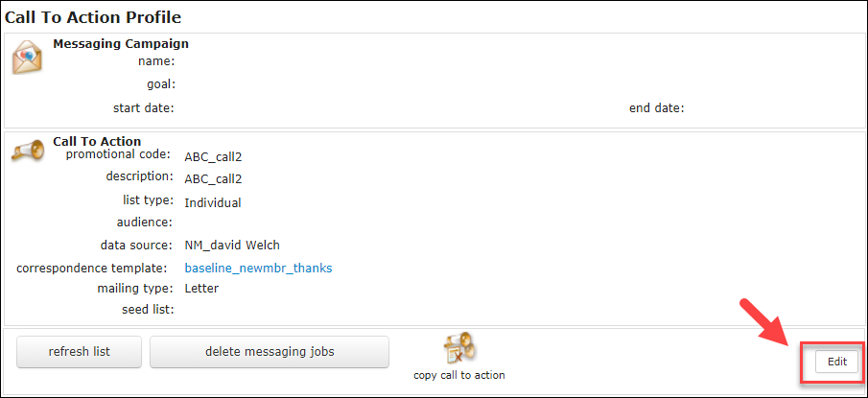Click the end date label
Viewport: 868px width, 398px height.
click(657, 108)
